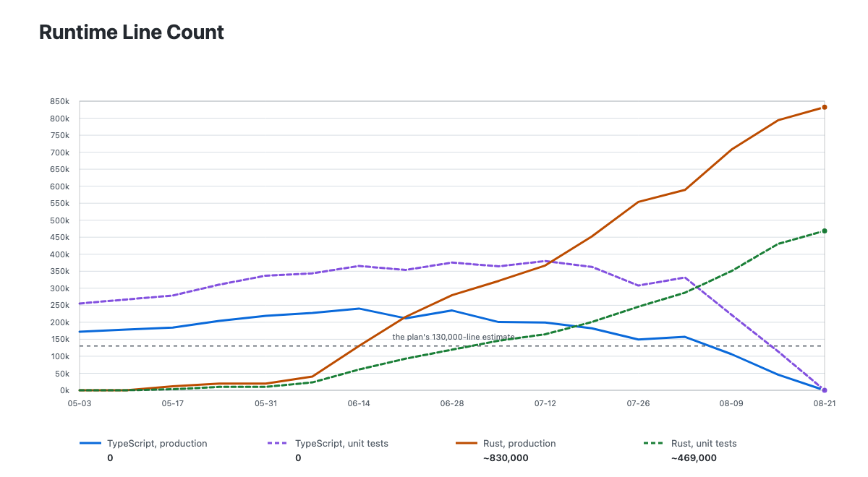
Task: Click the 850k y-axis label
Action: pos(60,101)
